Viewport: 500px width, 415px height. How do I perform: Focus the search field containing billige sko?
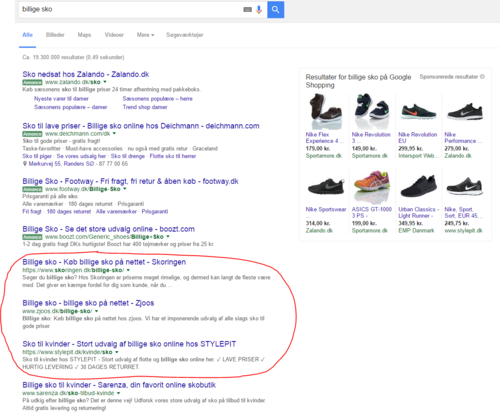pyautogui.click(x=130, y=9)
